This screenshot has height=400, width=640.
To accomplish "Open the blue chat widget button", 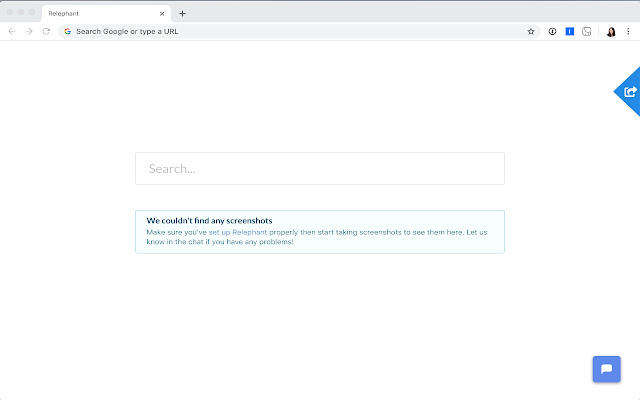I will [607, 369].
